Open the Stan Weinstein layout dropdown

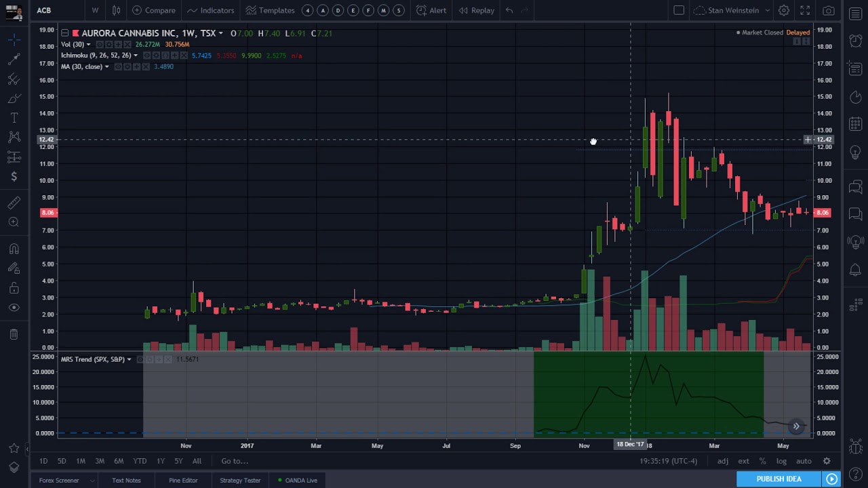[733, 10]
